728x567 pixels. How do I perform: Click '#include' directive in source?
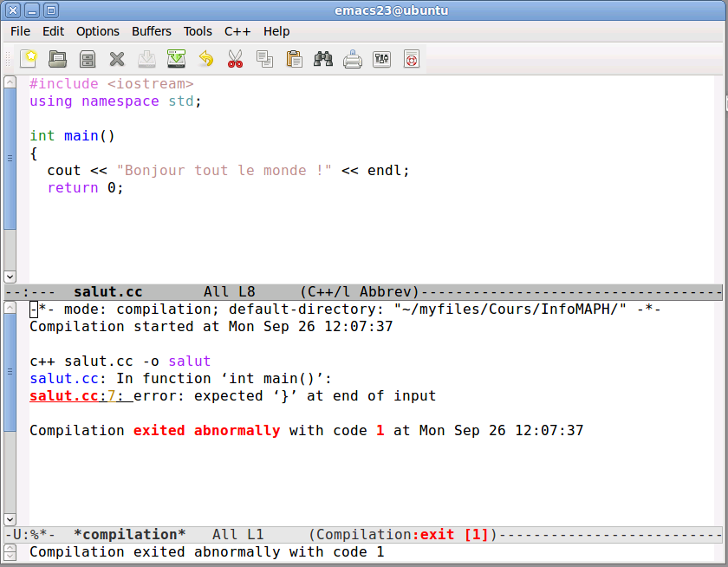click(x=64, y=84)
